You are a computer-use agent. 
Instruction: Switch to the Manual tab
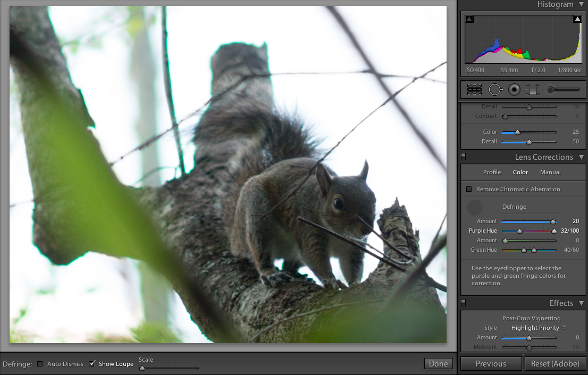click(550, 172)
